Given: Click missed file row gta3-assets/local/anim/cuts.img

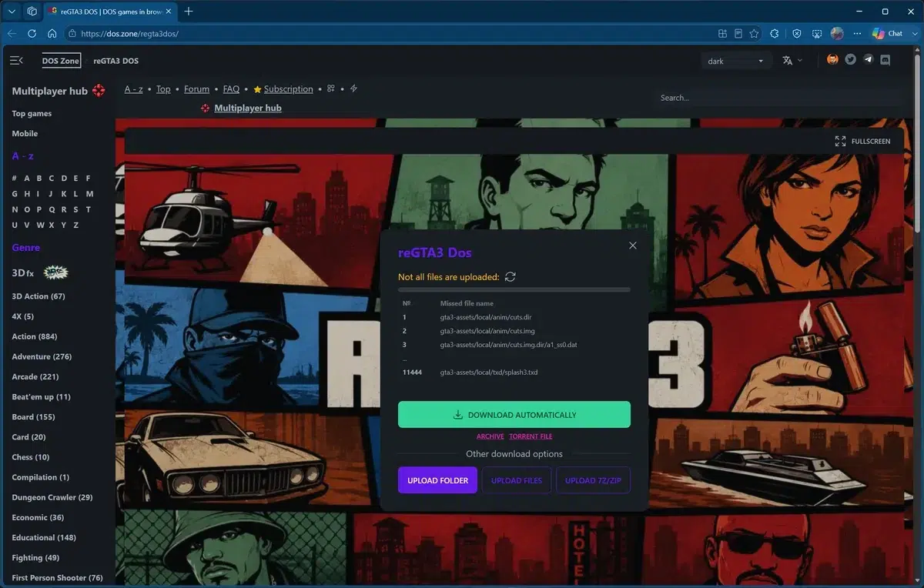Looking at the screenshot, I should tap(514, 331).
